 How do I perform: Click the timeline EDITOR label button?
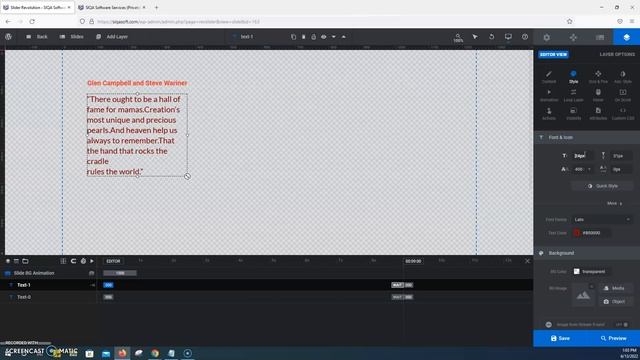coord(113,261)
